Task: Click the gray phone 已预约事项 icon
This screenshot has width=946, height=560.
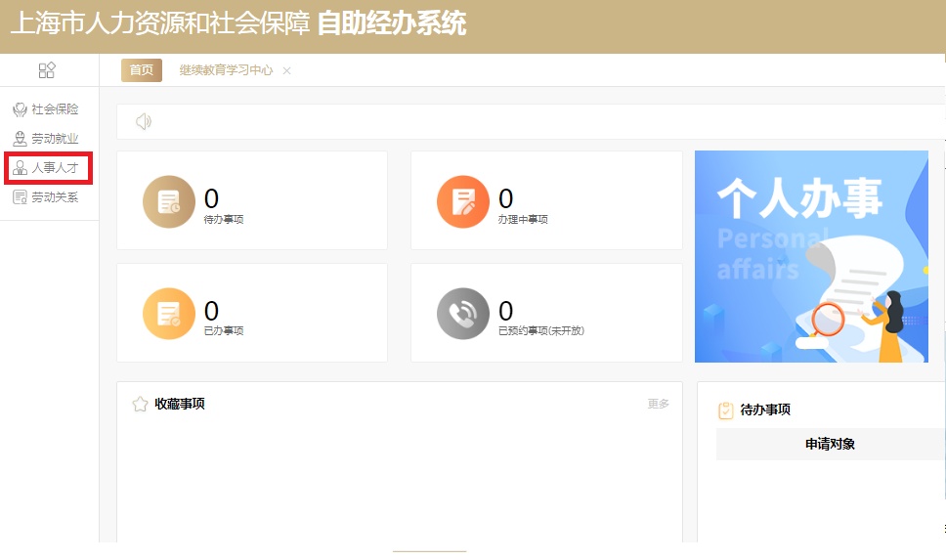Action: click(x=463, y=314)
